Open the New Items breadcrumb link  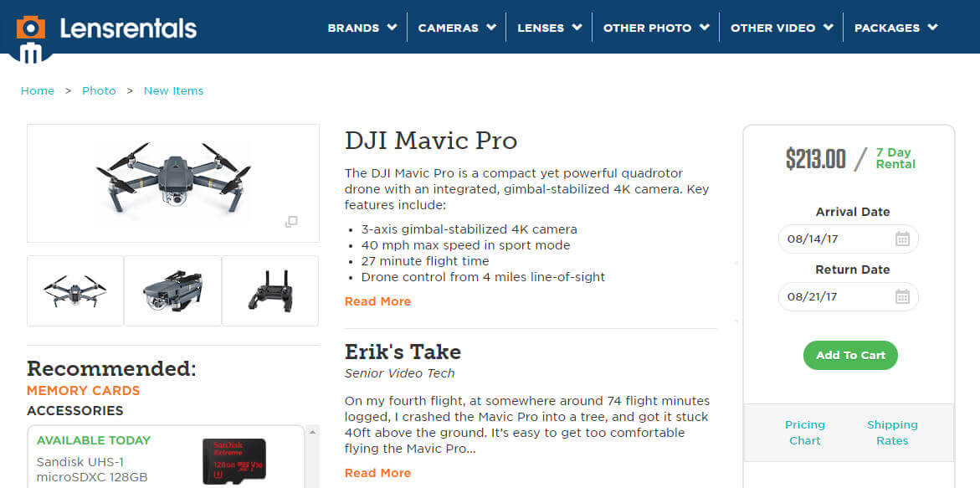click(x=174, y=90)
